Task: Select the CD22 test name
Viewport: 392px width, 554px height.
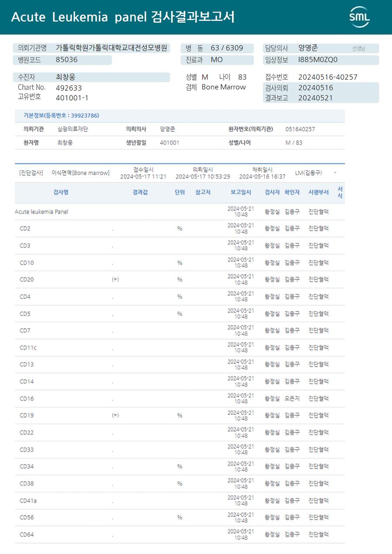Action: tap(27, 432)
